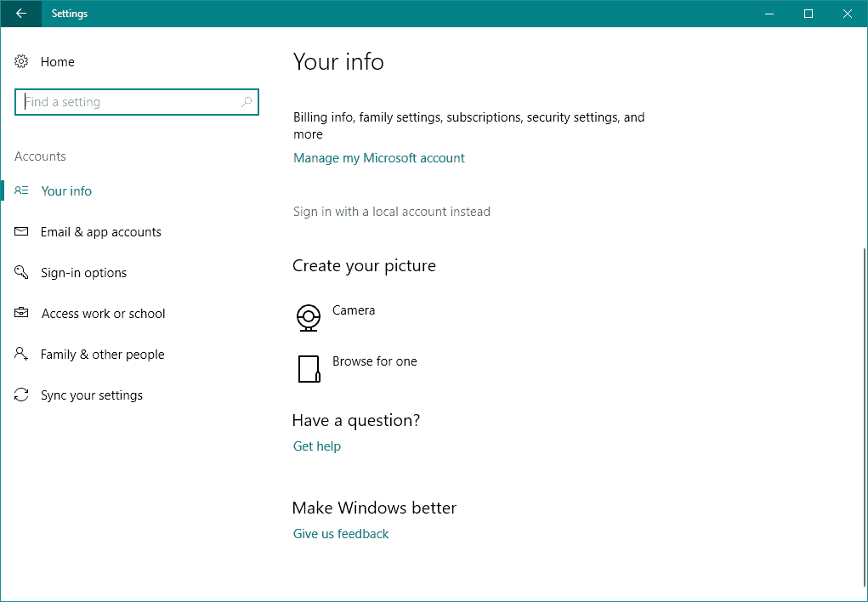Screen dimensions: 868x602
Task: Open Sign-in options page
Action: (x=83, y=273)
